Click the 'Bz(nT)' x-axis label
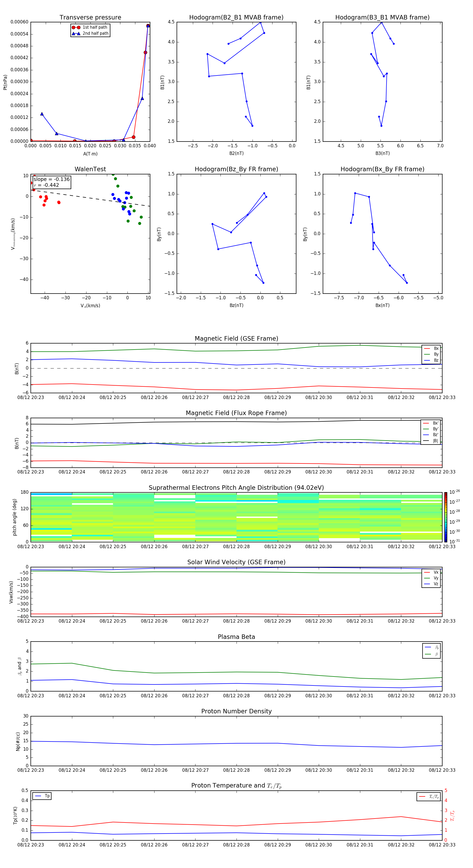This screenshot has height=868, width=473. point(236,305)
